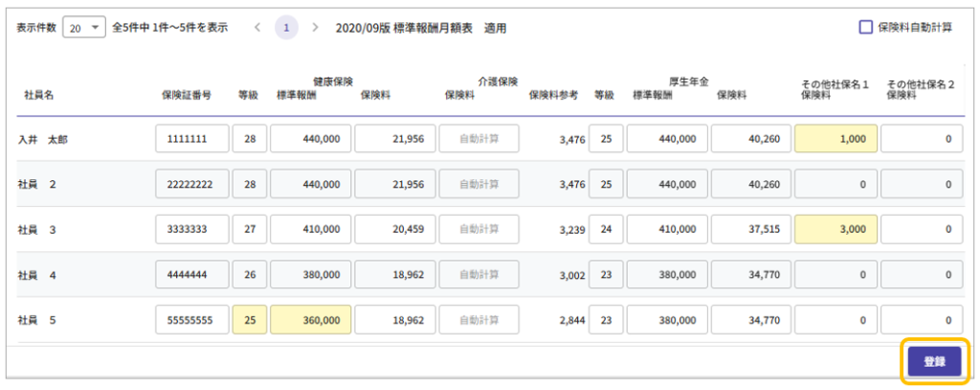The width and height of the screenshot is (980, 390).
Task: Click insurance number 4444444 field
Action: pyautogui.click(x=192, y=274)
